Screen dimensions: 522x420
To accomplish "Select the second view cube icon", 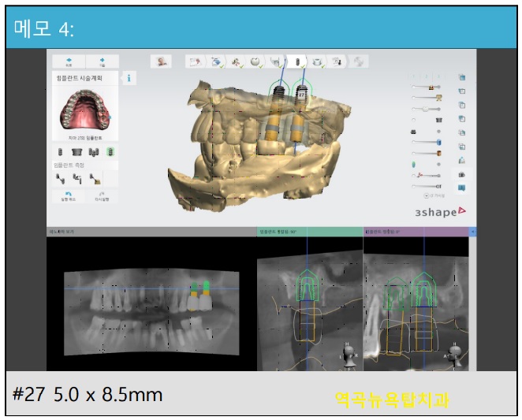I will tap(462, 91).
